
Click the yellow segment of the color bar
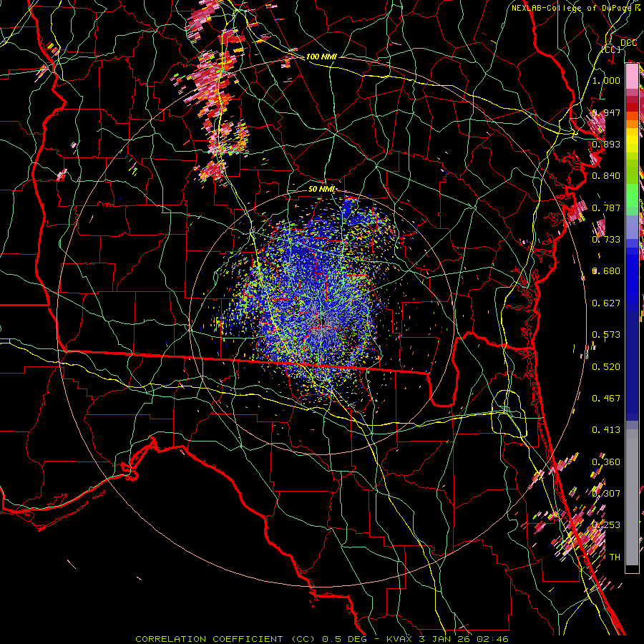click(x=632, y=141)
